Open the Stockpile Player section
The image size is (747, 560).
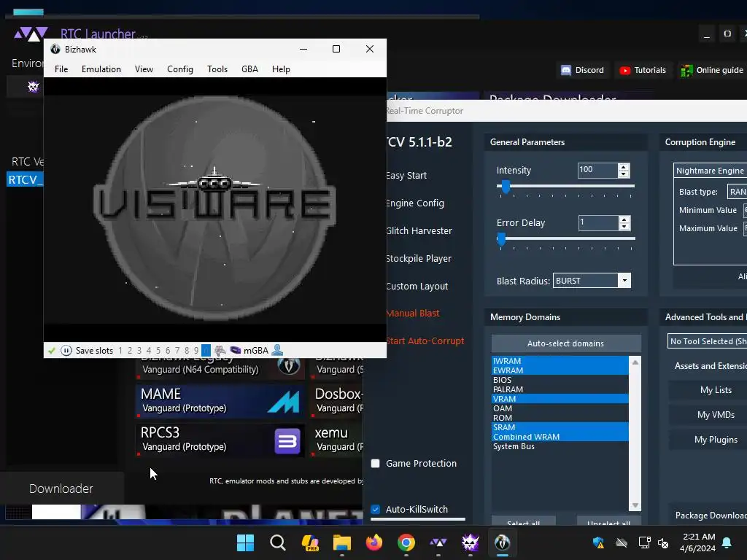tap(418, 258)
